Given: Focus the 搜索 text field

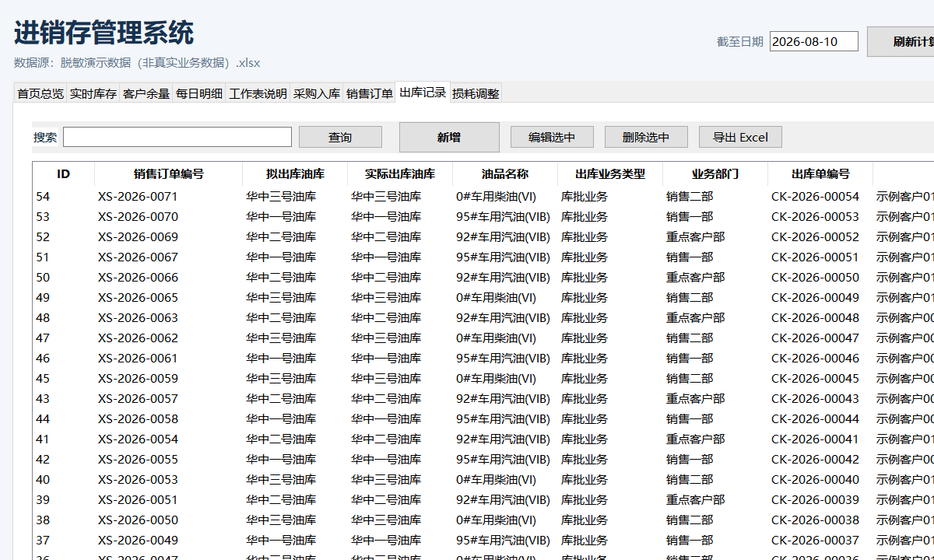Looking at the screenshot, I should [x=177, y=137].
